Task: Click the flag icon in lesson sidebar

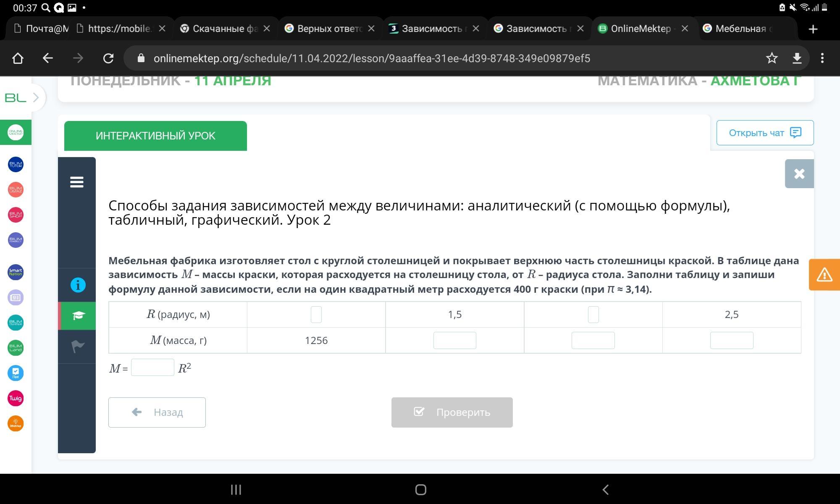Action: pos(78,346)
